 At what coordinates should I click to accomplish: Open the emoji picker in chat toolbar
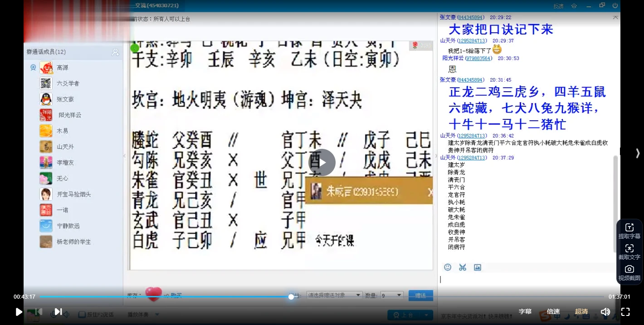[448, 267]
